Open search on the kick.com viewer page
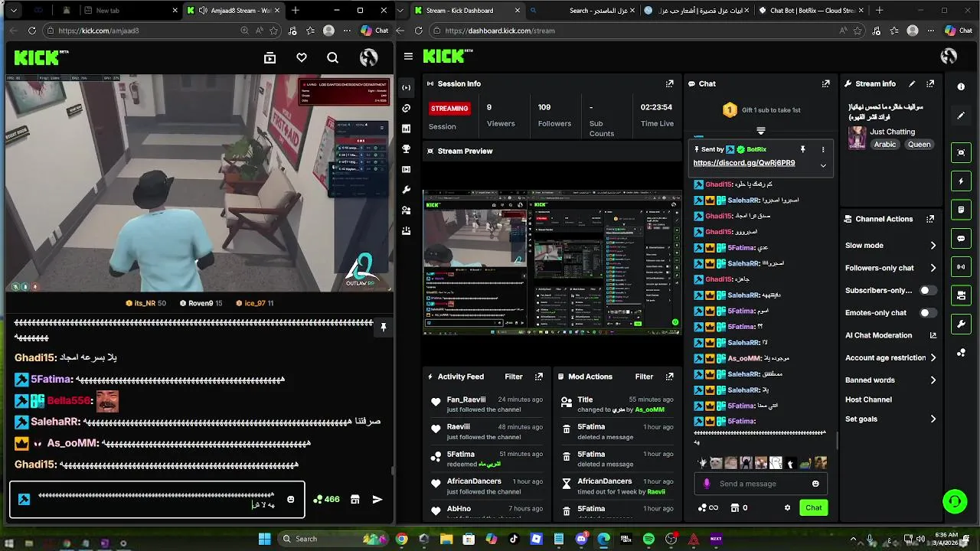Image resolution: width=980 pixels, height=551 pixels. point(332,57)
